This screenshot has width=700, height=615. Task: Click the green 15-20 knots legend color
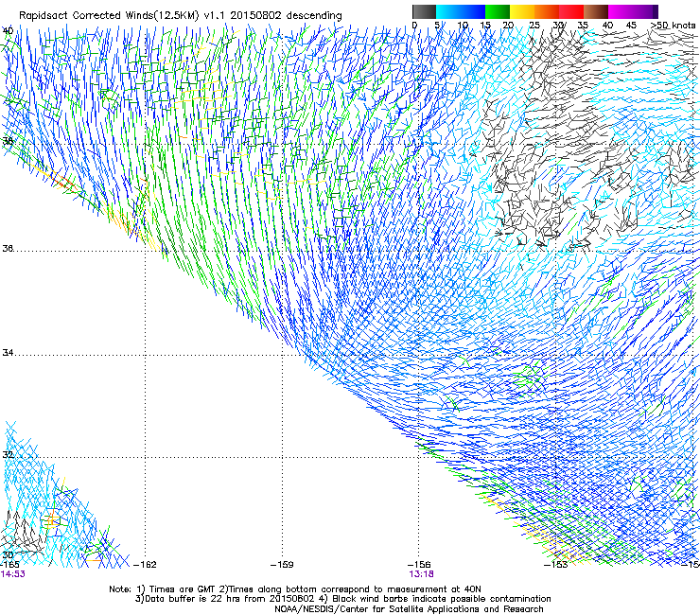tap(498, 11)
